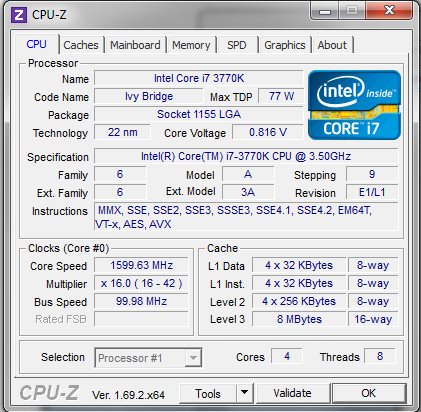Click the L1 Data value 4 x 32 KBytes
421x412 pixels.
click(299, 265)
